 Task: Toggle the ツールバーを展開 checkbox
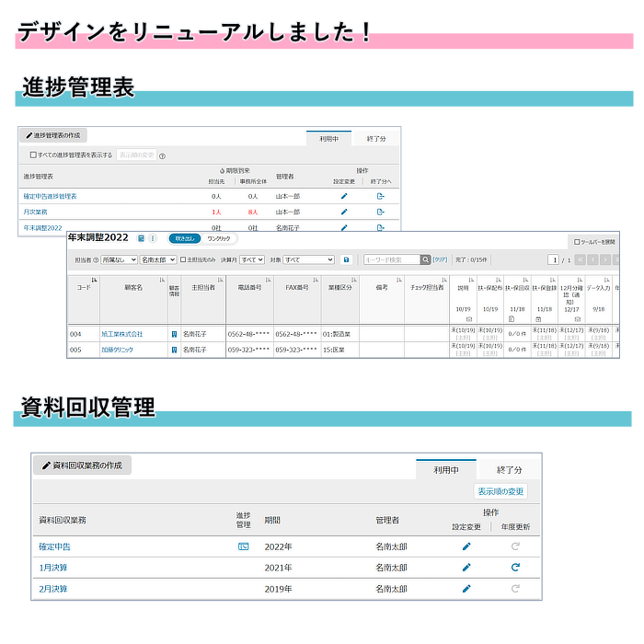click(576, 242)
